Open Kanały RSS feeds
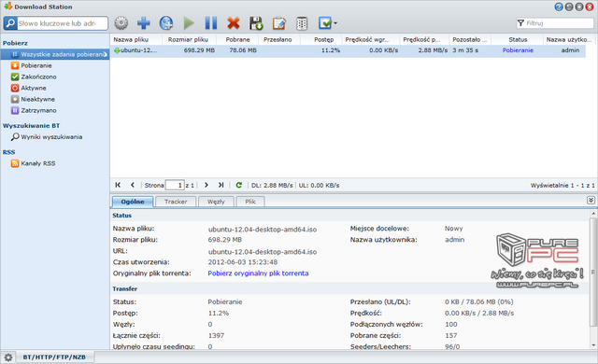 pos(38,163)
